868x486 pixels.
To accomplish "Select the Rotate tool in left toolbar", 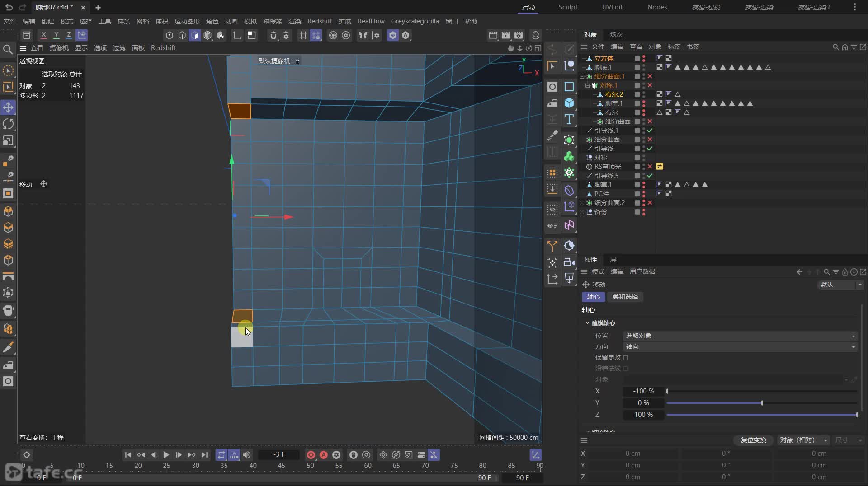I will (x=8, y=124).
